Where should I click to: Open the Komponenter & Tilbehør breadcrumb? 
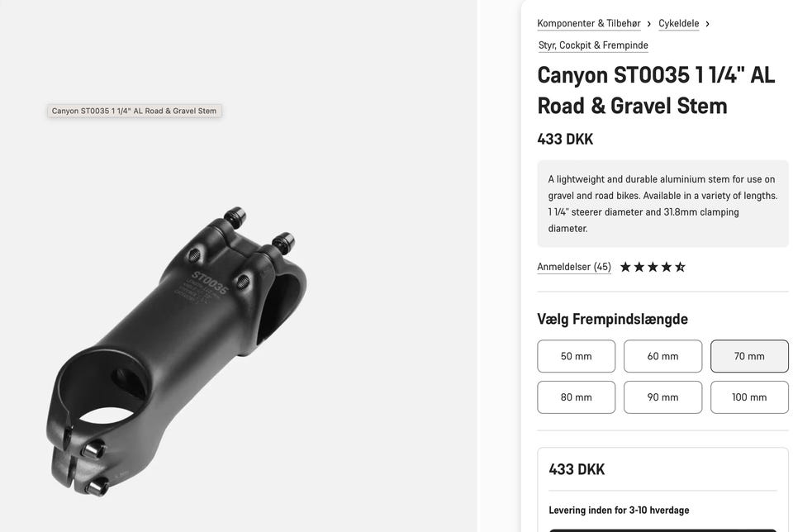tap(589, 23)
